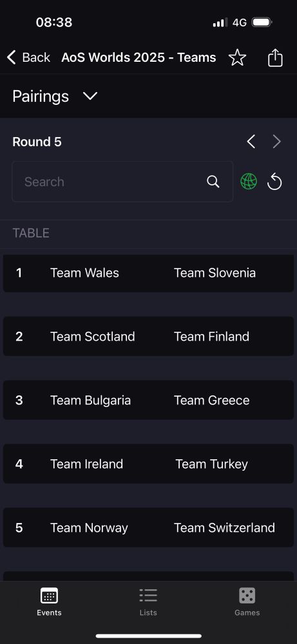Open table 5 Norway vs Switzerland

point(148,527)
